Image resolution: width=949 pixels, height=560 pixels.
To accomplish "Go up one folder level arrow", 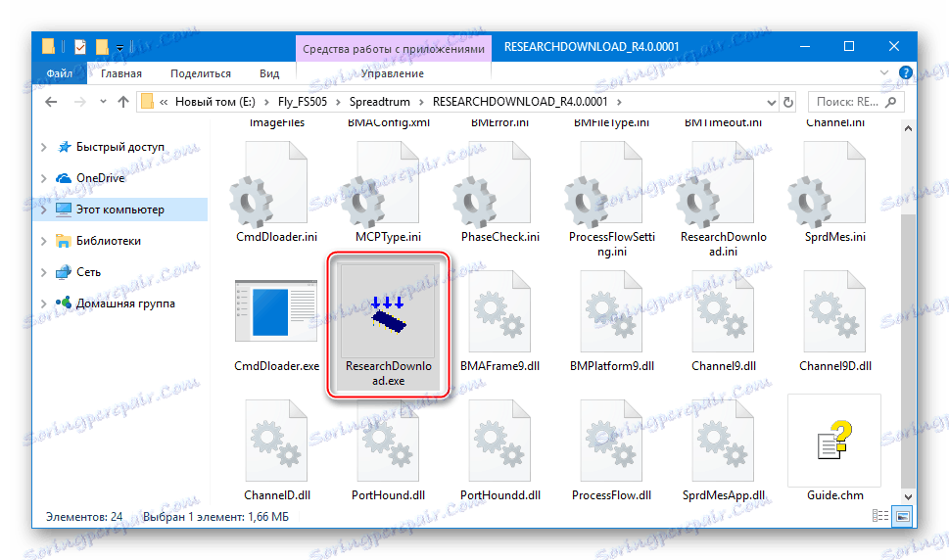I will 123,102.
